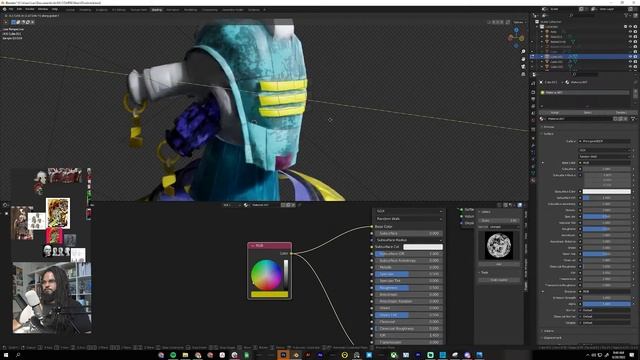This screenshot has width=640, height=360.
Task: Click the outliner filter funnel icon
Action: click(x=626, y=16)
